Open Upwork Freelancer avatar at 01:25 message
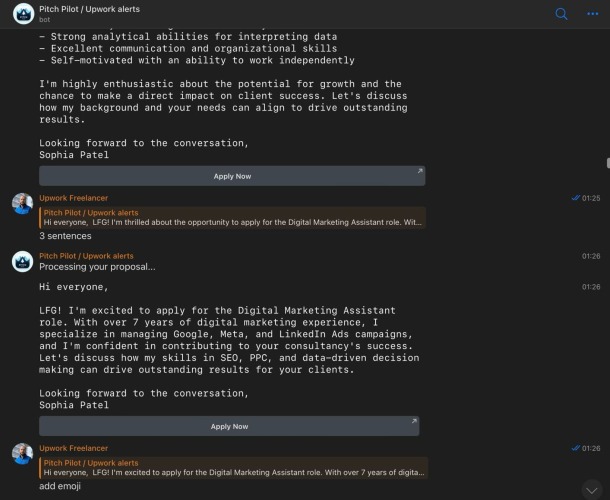The image size is (610, 500). 23,204
